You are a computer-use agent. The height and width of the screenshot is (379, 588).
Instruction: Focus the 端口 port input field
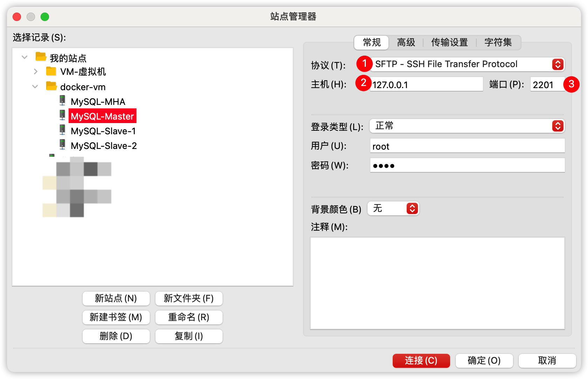(547, 84)
